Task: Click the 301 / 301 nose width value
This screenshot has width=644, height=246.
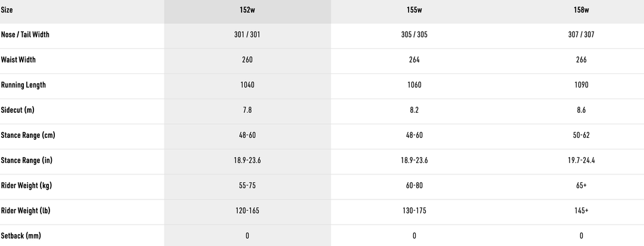Action: 247,35
